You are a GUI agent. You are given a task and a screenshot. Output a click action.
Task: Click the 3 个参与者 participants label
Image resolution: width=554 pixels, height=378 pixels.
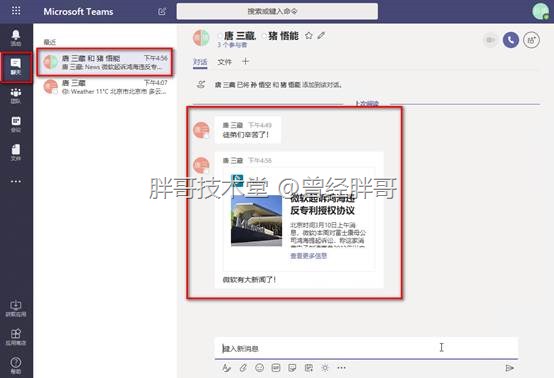tap(232, 45)
